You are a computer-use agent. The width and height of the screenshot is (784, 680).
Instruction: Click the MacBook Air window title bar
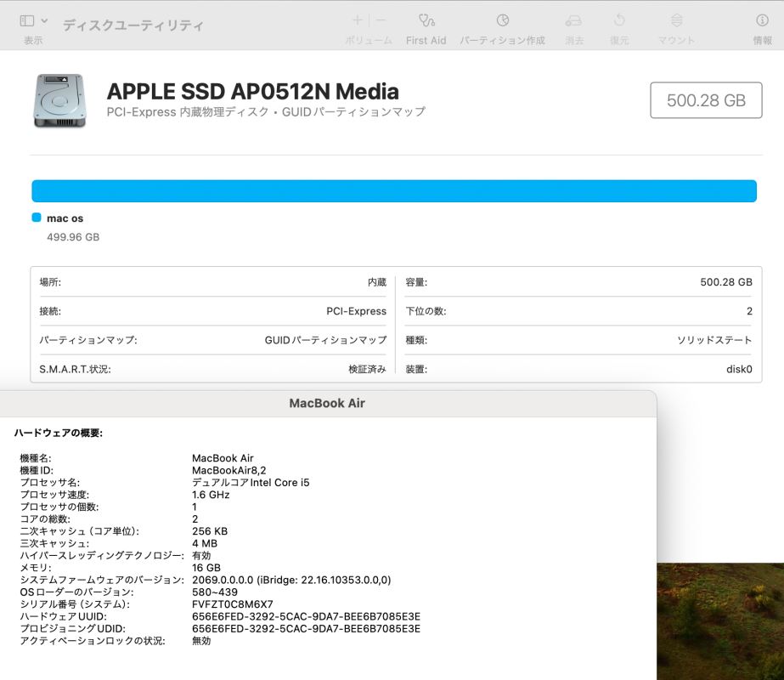(327, 403)
